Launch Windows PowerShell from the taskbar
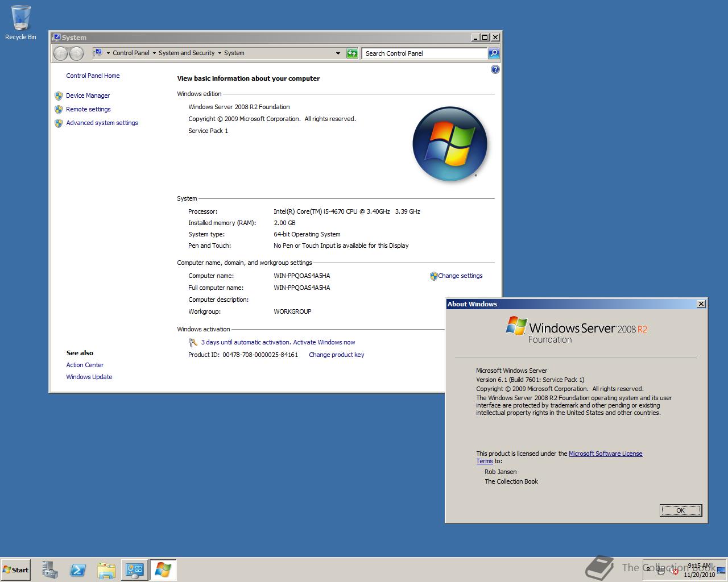 78,570
